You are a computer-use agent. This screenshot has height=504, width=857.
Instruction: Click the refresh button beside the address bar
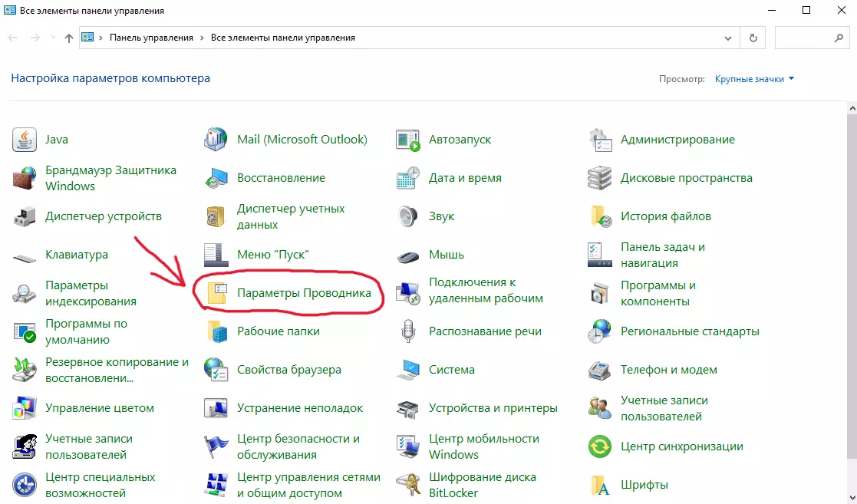(753, 38)
